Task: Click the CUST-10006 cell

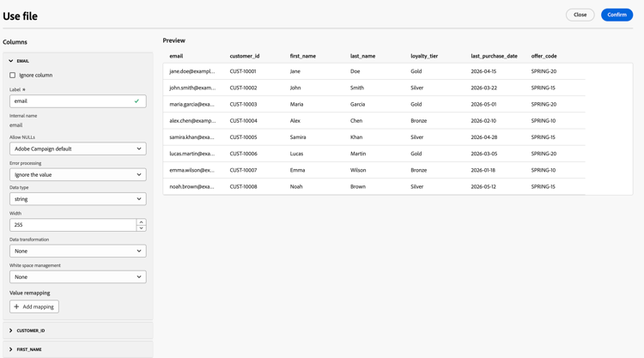Action: 243,153
